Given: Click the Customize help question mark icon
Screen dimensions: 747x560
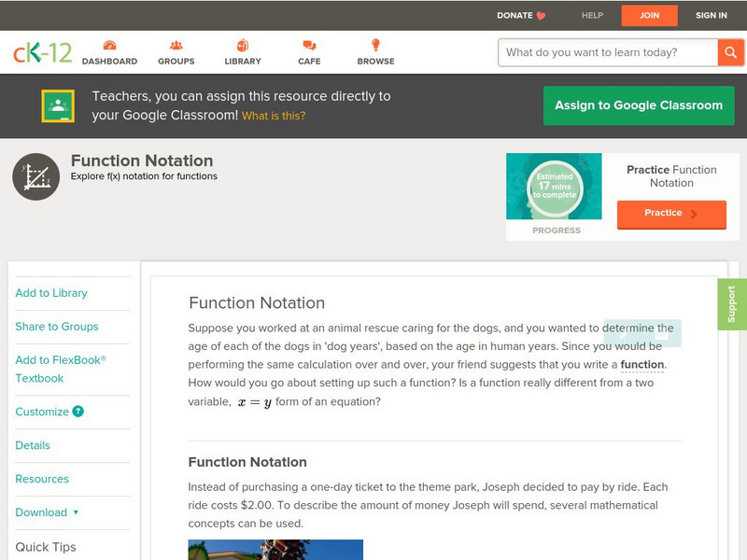Looking at the screenshot, I should tap(78, 412).
